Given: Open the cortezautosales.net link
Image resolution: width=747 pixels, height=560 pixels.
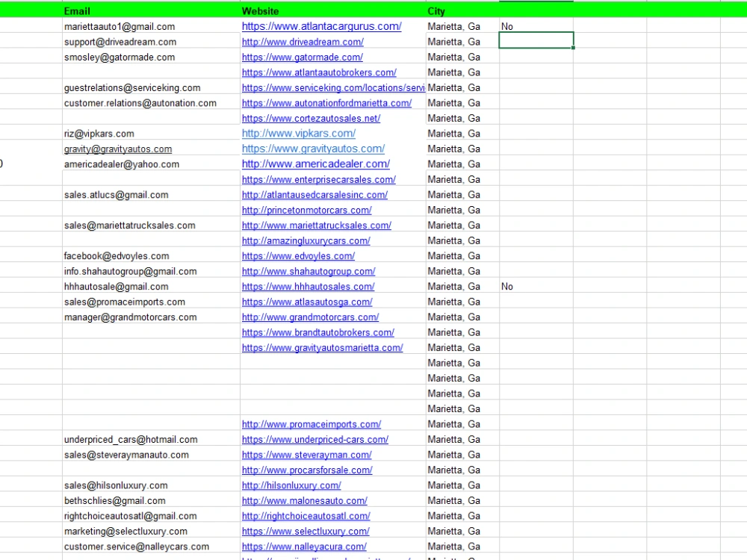Looking at the screenshot, I should (x=311, y=118).
